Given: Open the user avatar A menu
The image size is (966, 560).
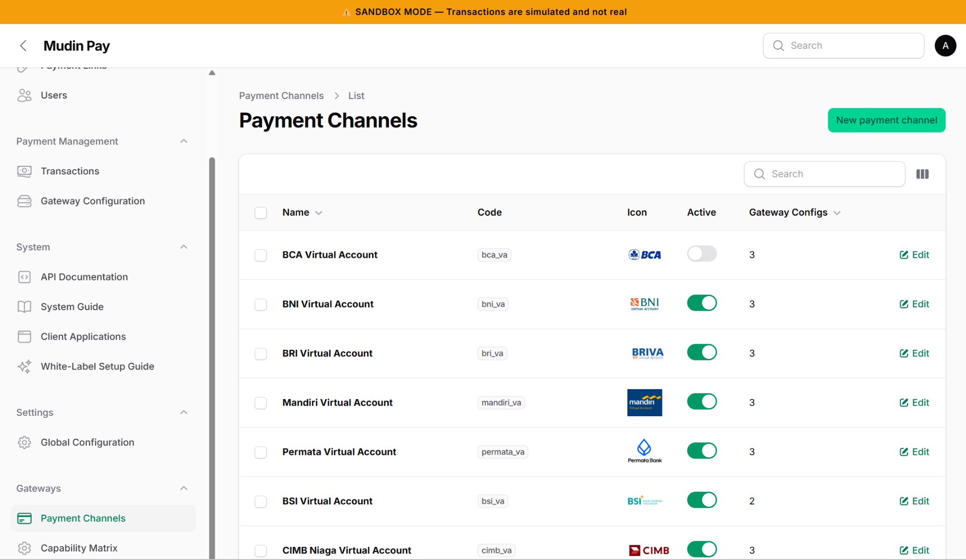Looking at the screenshot, I should (945, 46).
